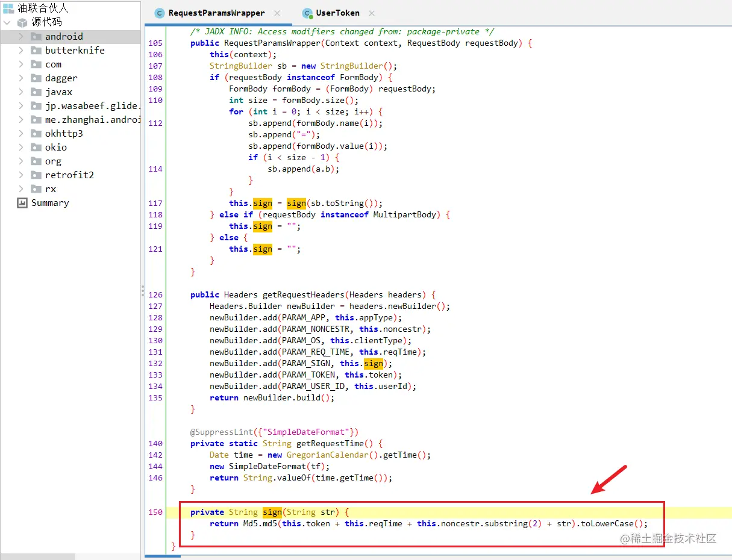Screen dimensions: 732x560
Task: Click highlighted sign in private String sign method
Action: [272, 512]
